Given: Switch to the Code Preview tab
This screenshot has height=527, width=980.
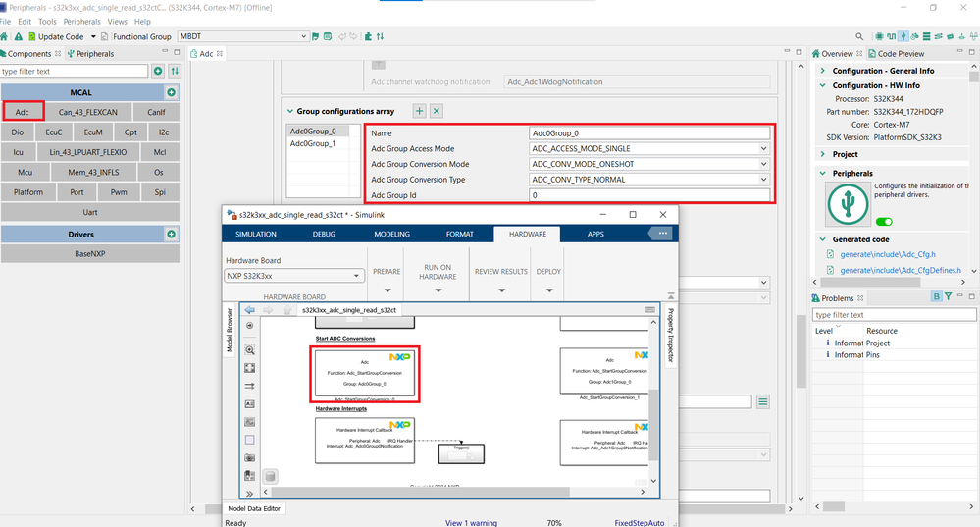Looking at the screenshot, I should [896, 54].
